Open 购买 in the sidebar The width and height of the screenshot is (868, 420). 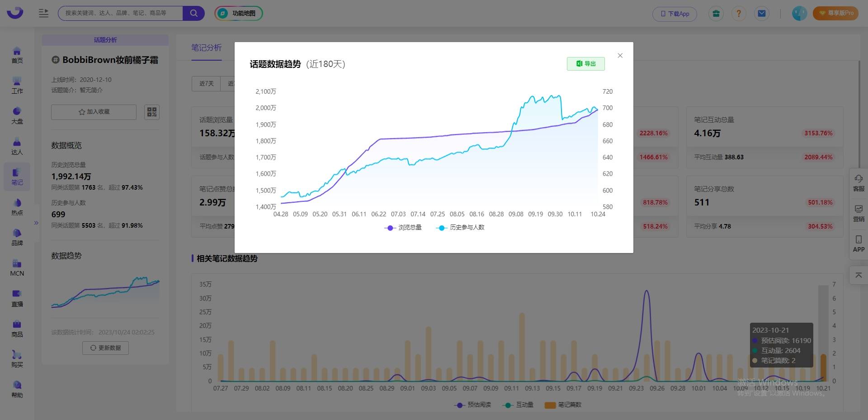coord(17,359)
